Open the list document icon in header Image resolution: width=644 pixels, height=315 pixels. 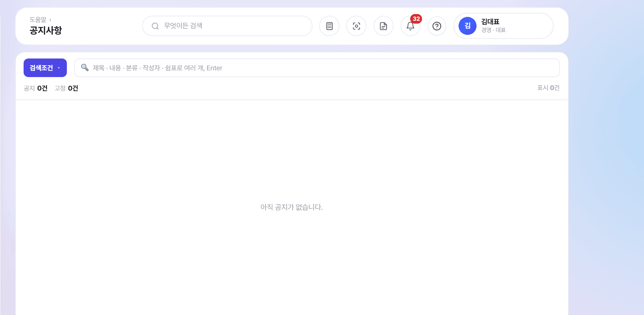(329, 26)
